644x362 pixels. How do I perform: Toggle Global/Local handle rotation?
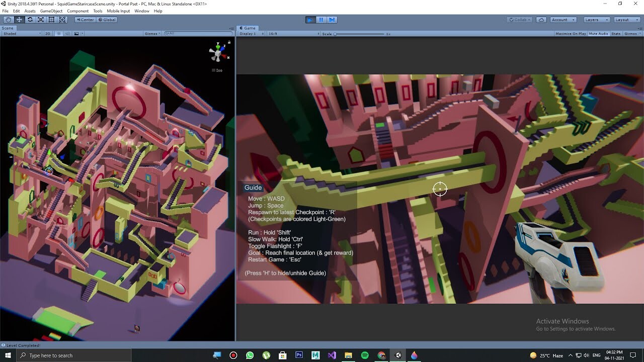click(x=107, y=20)
